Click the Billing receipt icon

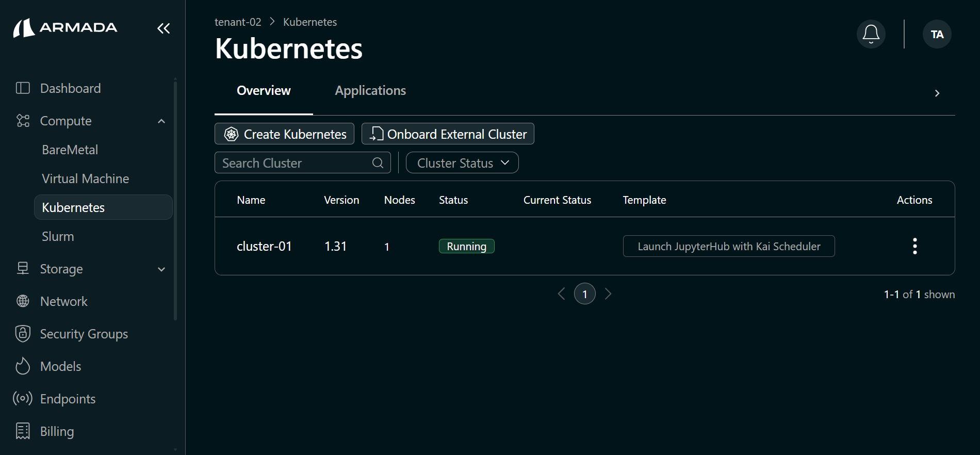click(23, 431)
